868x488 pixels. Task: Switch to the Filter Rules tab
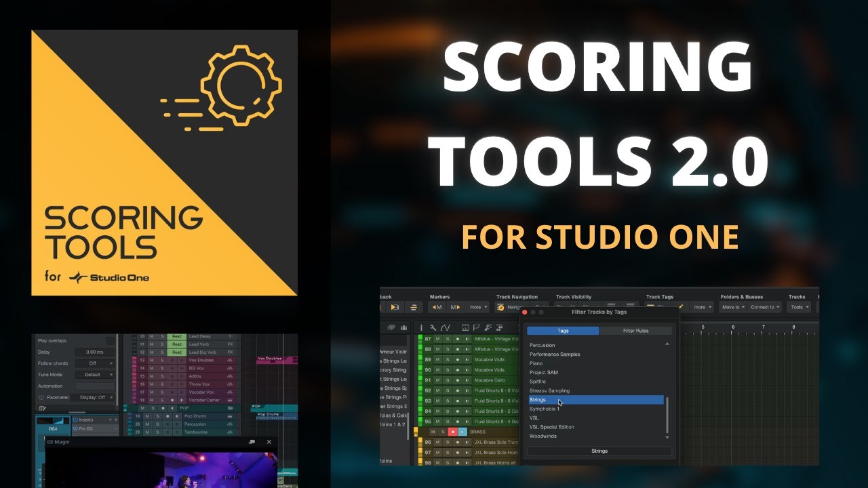point(635,331)
